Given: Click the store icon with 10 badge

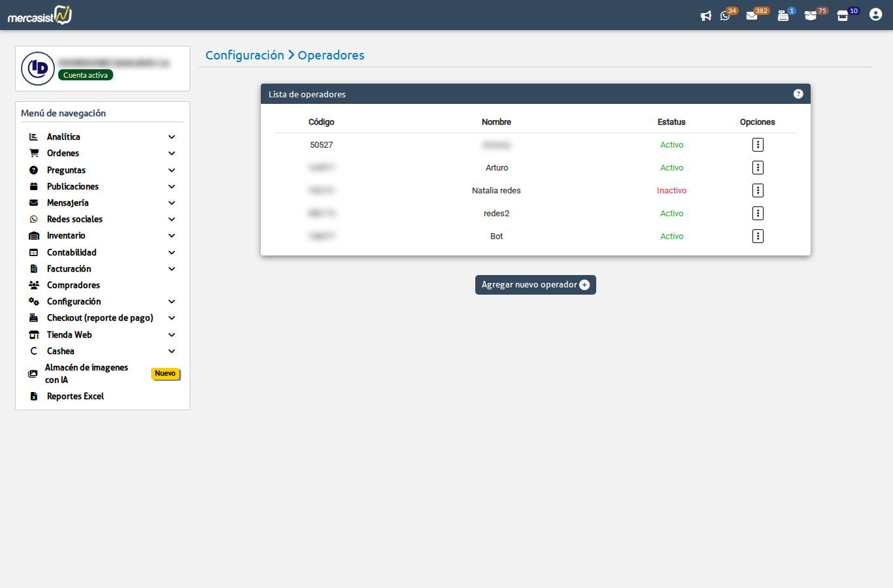Looking at the screenshot, I should (x=843, y=16).
